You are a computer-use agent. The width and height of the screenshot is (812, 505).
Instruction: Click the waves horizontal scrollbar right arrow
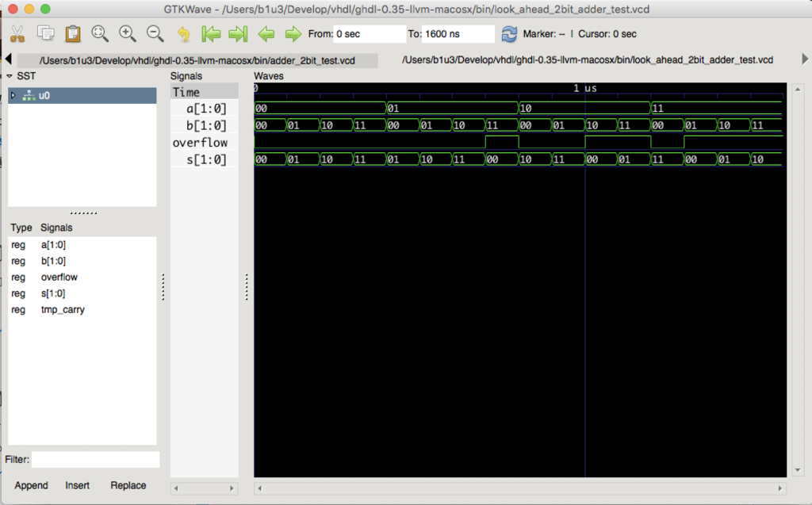pos(780,488)
